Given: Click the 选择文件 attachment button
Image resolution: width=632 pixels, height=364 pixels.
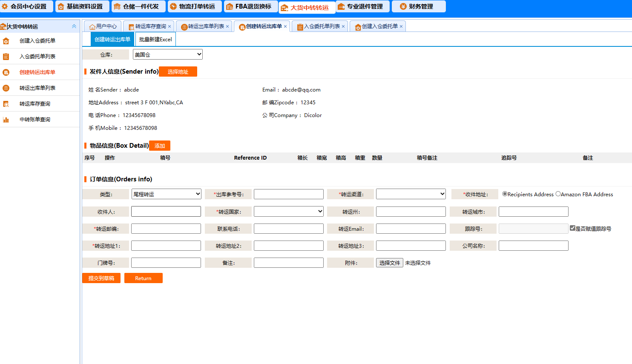Looking at the screenshot, I should 390,263.
